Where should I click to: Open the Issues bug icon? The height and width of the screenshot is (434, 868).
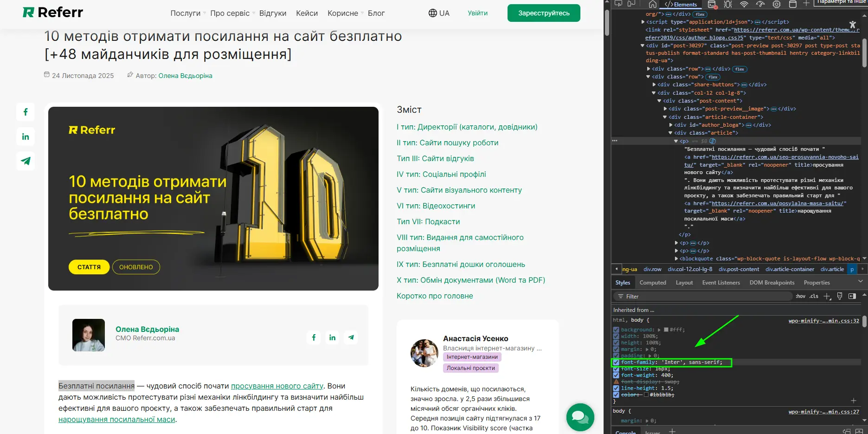728,4
